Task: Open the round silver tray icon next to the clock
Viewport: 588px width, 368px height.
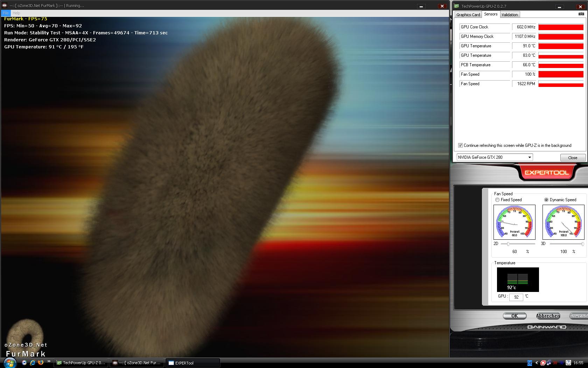Action: [568, 363]
